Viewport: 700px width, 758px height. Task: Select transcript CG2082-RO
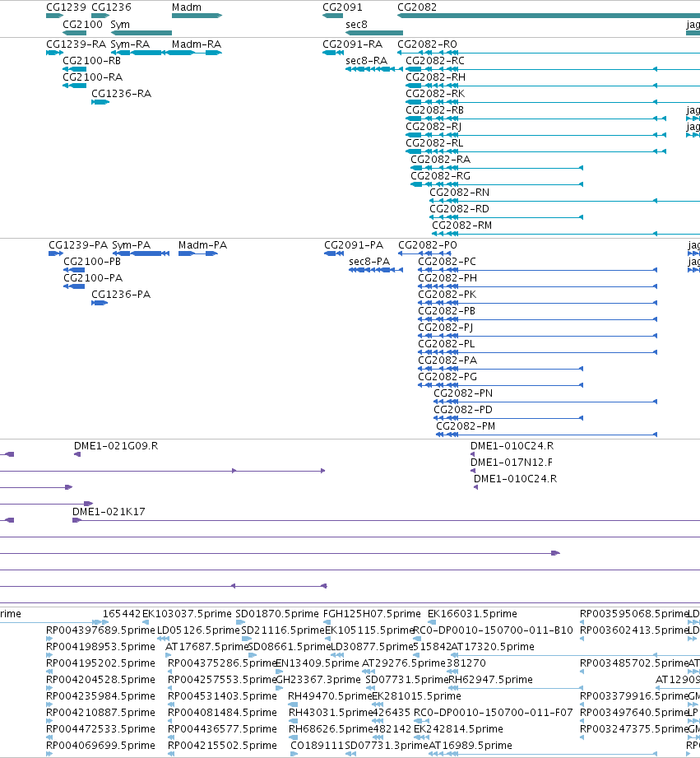click(x=427, y=44)
